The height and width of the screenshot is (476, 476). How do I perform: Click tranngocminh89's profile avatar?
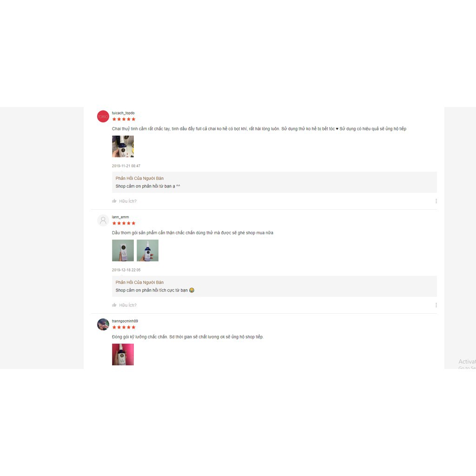pyautogui.click(x=103, y=324)
